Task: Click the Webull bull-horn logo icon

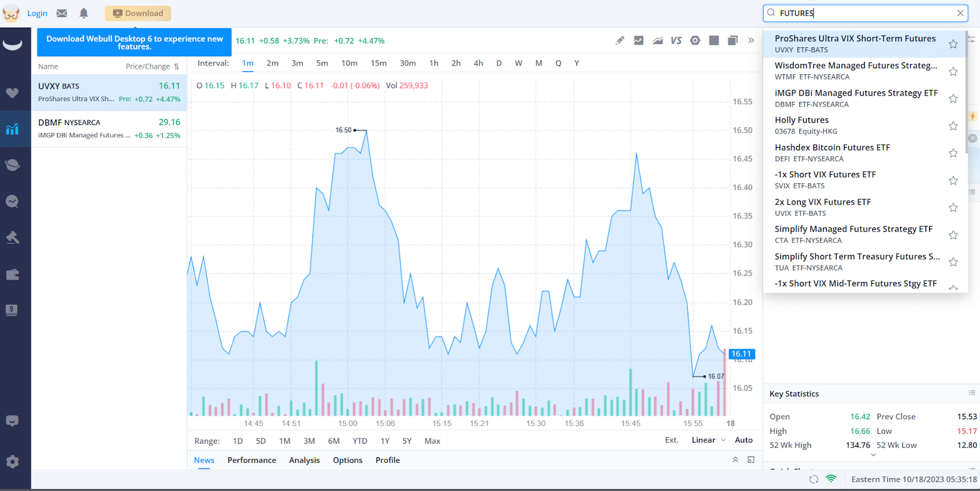Action: [12, 44]
